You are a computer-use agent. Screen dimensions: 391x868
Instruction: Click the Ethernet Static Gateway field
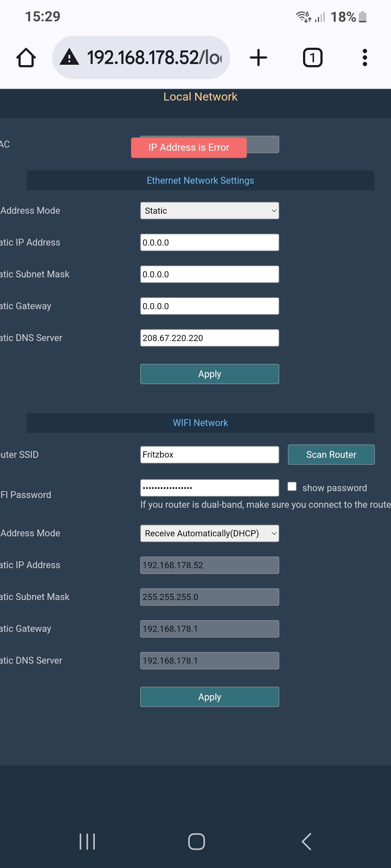click(210, 306)
